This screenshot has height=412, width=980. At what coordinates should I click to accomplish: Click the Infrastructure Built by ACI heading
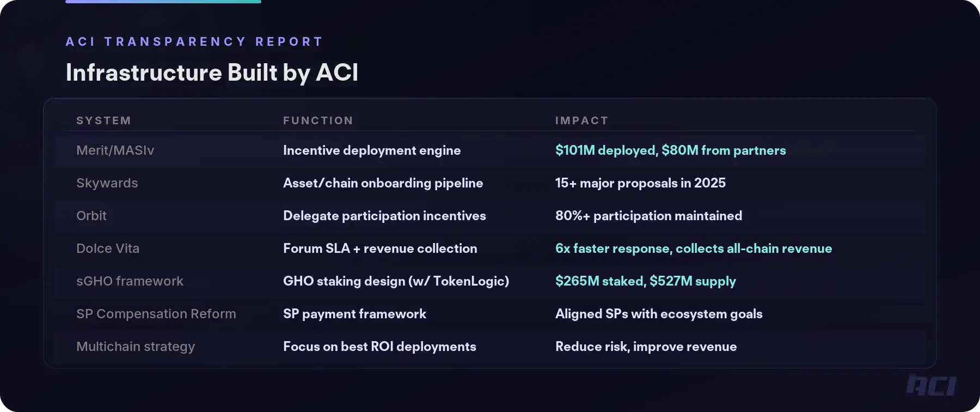pos(212,72)
